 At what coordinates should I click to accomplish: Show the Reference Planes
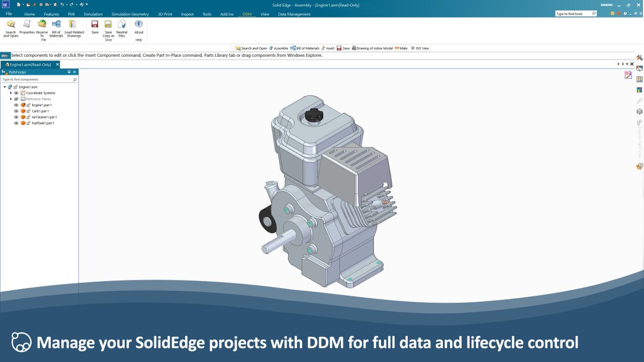[16, 99]
